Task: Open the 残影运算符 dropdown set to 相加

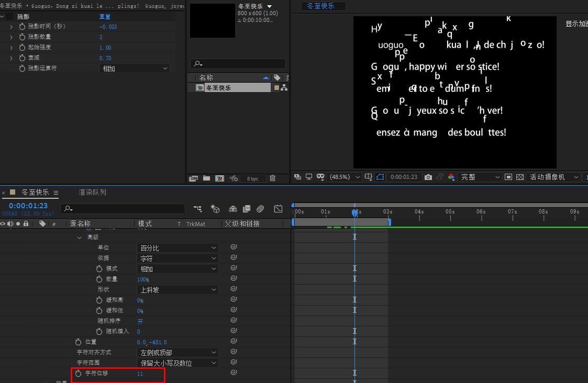Action: pyautogui.click(x=134, y=69)
